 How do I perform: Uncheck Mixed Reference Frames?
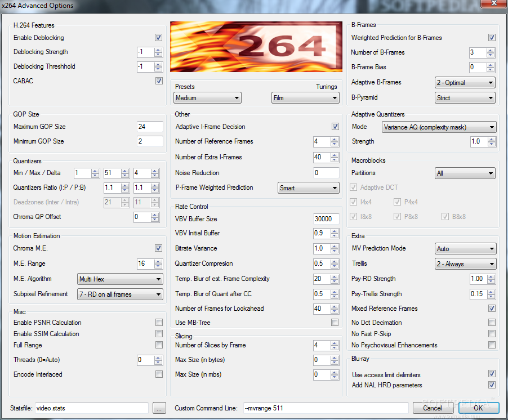492,309
